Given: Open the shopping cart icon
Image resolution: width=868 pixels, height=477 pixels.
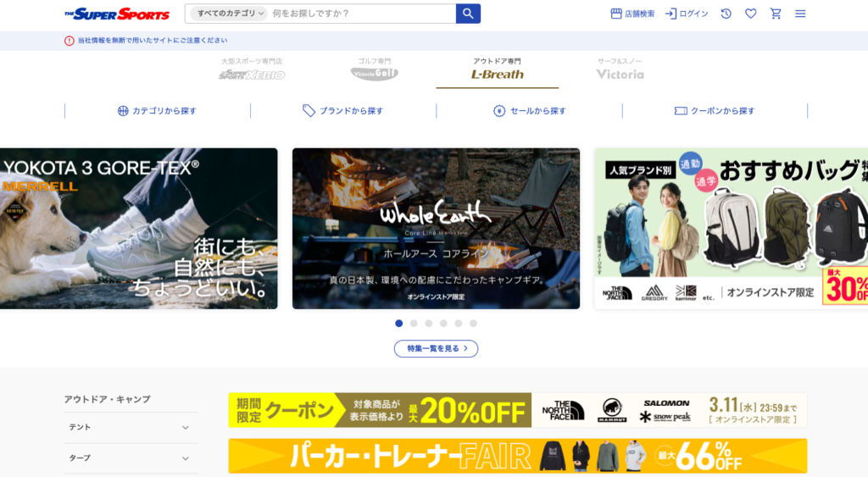Looking at the screenshot, I should point(776,14).
